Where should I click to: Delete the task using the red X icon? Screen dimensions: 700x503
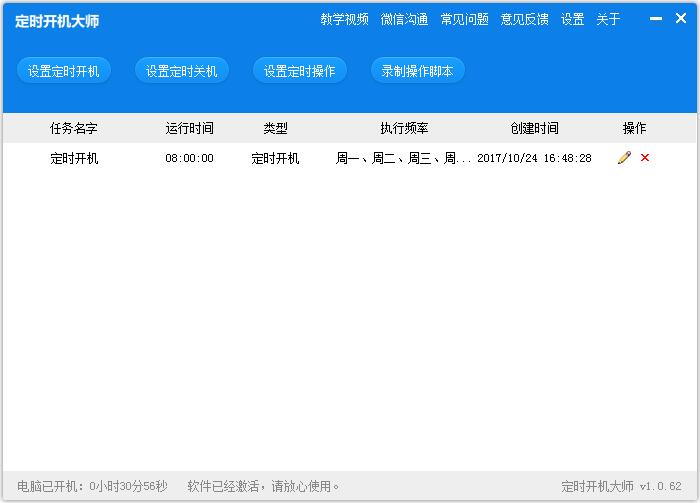pyautogui.click(x=645, y=158)
